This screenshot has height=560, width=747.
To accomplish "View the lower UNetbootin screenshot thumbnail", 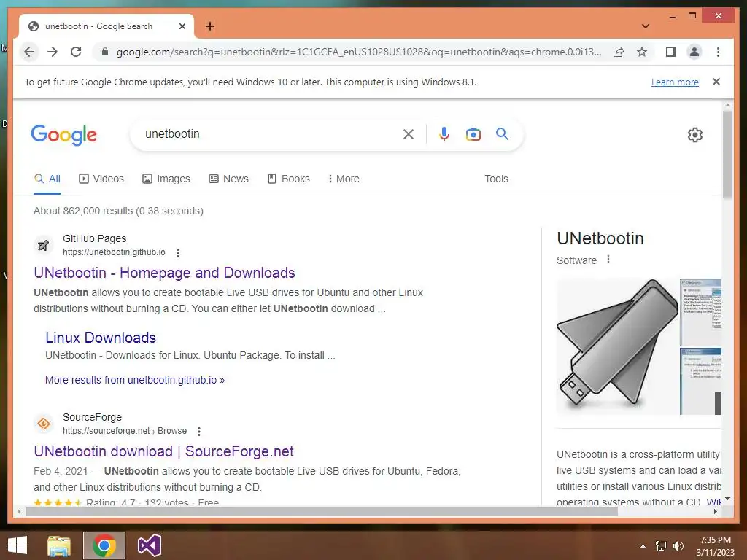I will (x=700, y=381).
